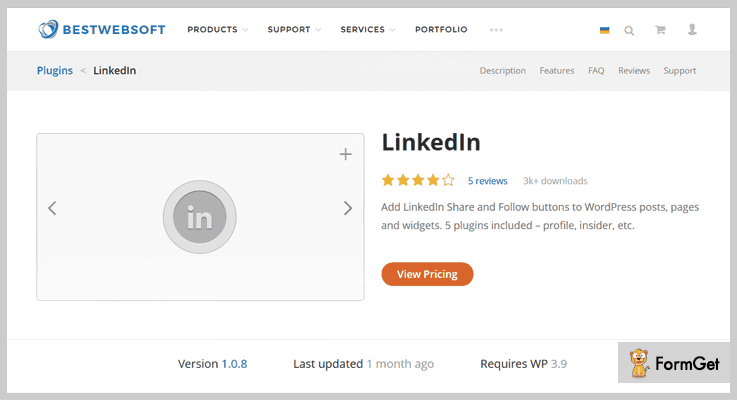737x400 pixels.
Task: Click the Requires WP 3.9 text
Action: click(524, 364)
